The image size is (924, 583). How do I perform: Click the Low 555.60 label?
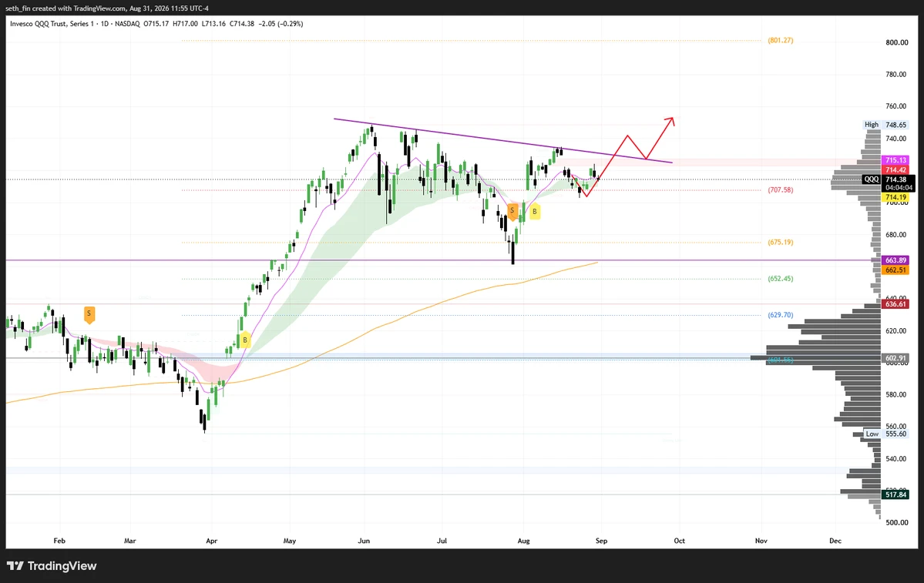click(x=886, y=434)
